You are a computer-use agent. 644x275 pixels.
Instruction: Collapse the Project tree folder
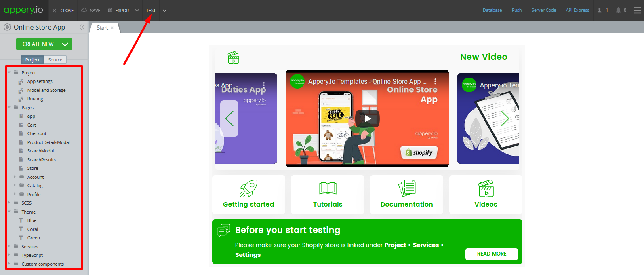(9, 73)
